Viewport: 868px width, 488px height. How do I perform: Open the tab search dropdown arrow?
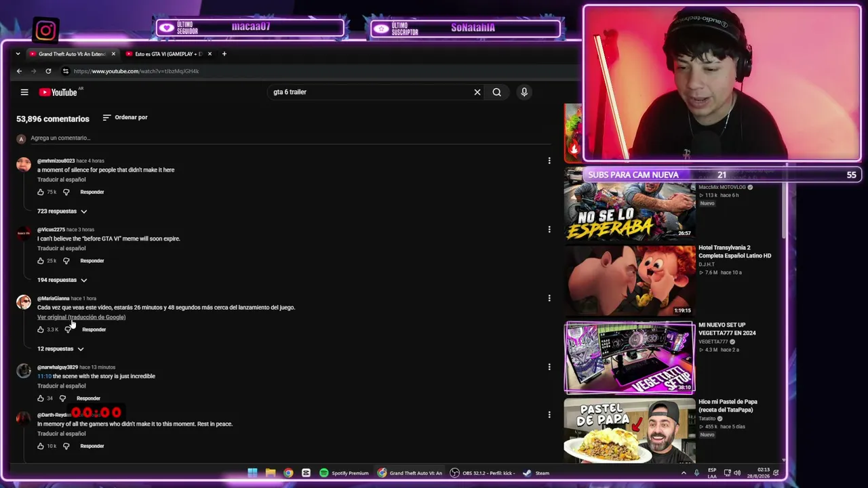[x=18, y=54]
